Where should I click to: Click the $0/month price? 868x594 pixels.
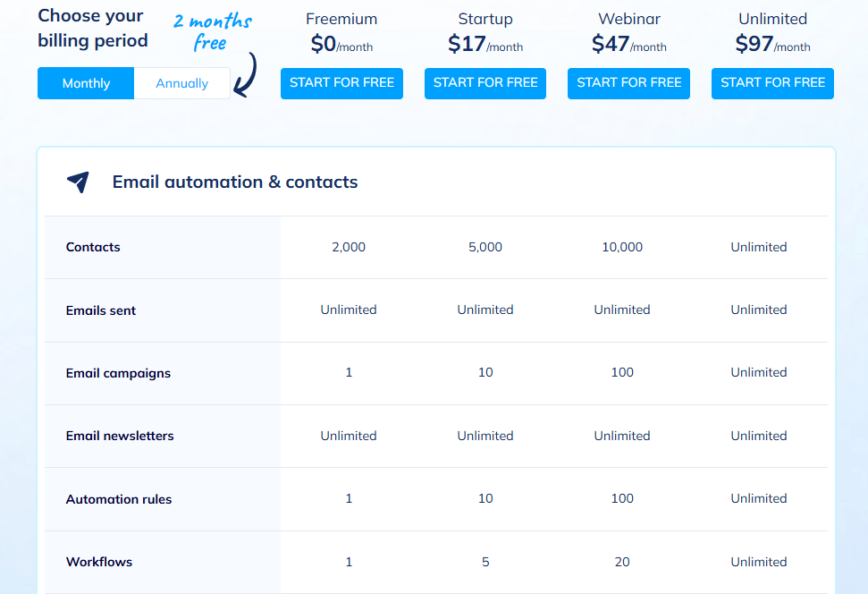pos(341,43)
